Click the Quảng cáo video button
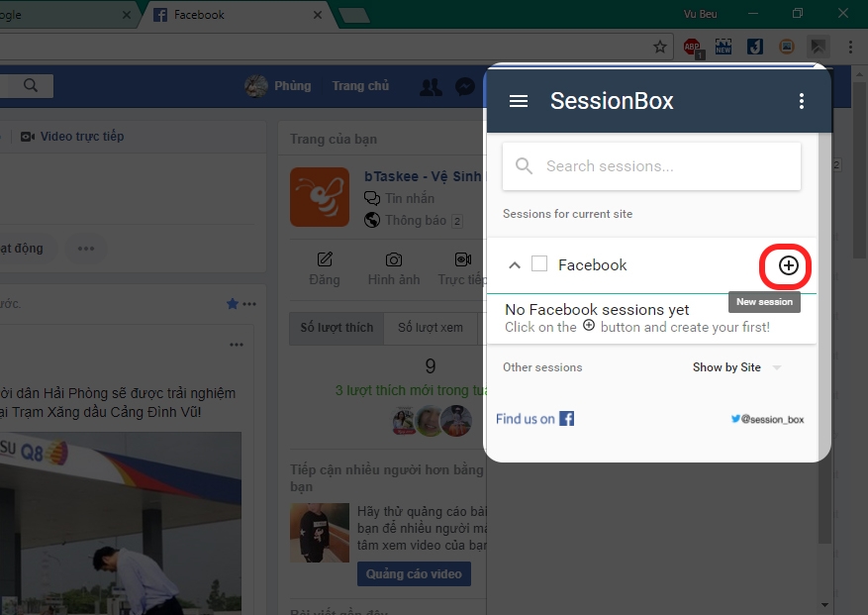This screenshot has width=868, height=615. point(414,573)
